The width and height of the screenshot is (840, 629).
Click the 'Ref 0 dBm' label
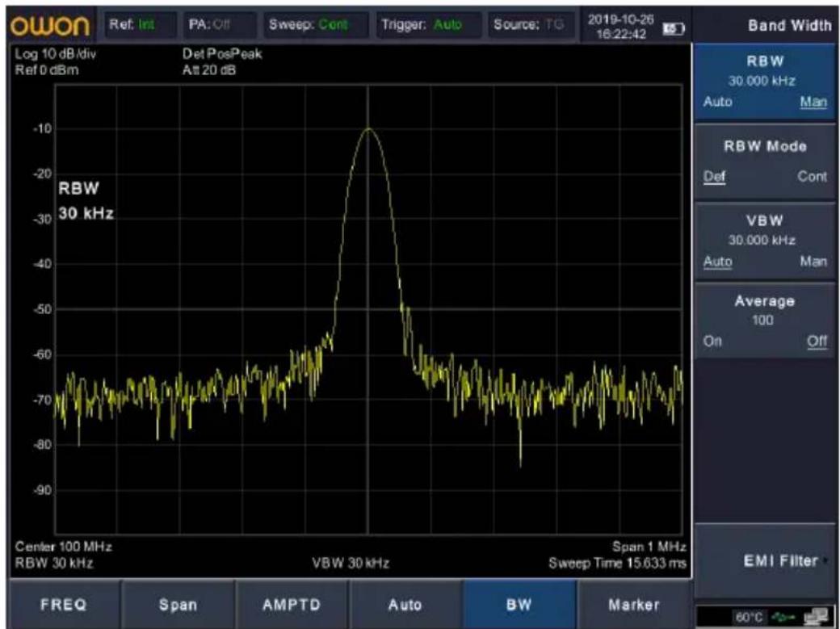pyautogui.click(x=46, y=70)
